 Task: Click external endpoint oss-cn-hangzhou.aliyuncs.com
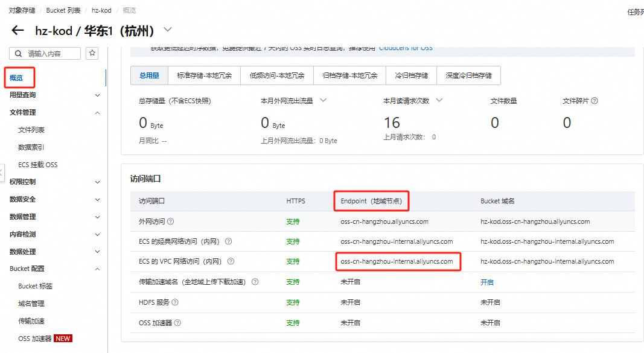pyautogui.click(x=384, y=221)
